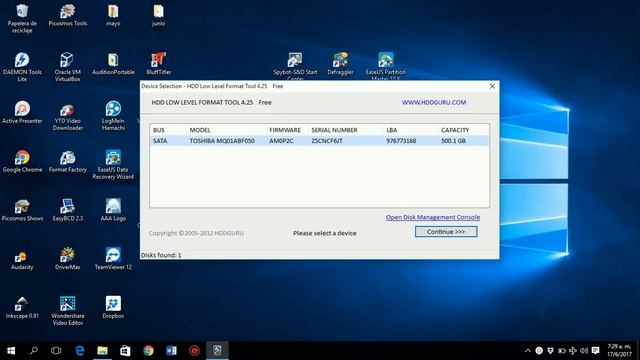Open TeamViewer 12 desktop shortcut
Screen dimensions: 640x360
[113, 259]
